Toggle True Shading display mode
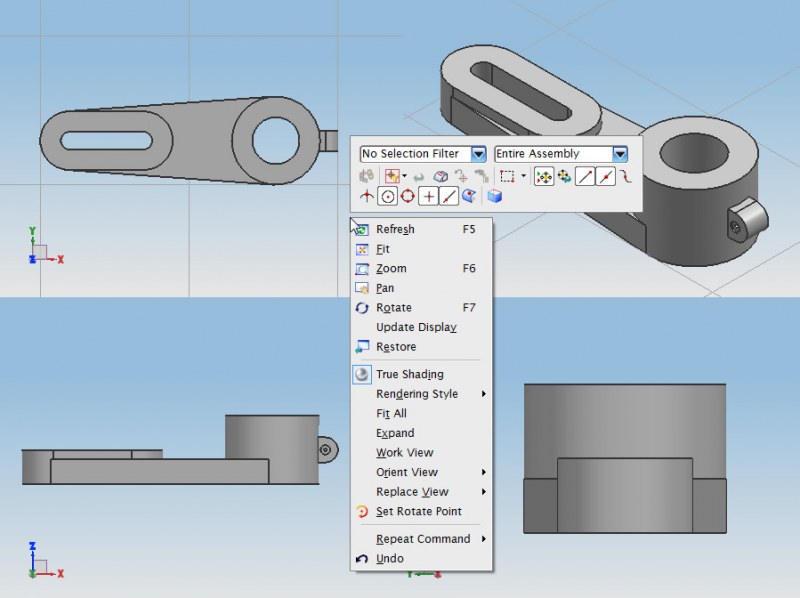 tap(409, 374)
